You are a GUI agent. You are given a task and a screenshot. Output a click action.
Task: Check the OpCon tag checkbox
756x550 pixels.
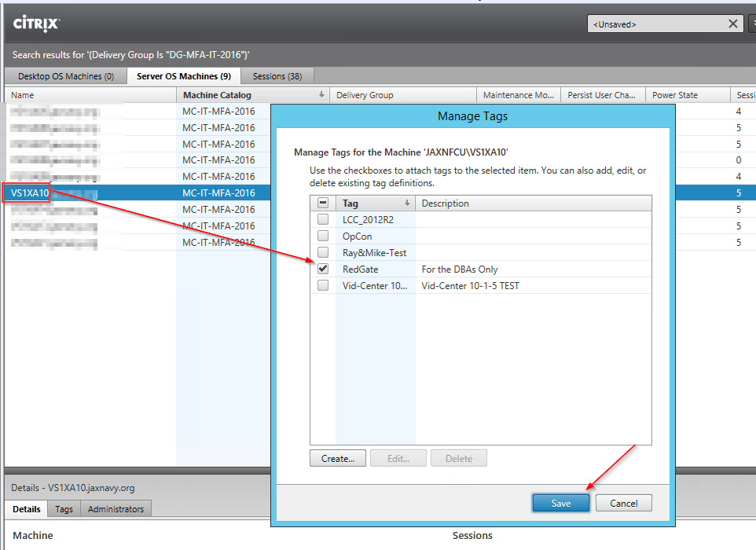coord(323,236)
